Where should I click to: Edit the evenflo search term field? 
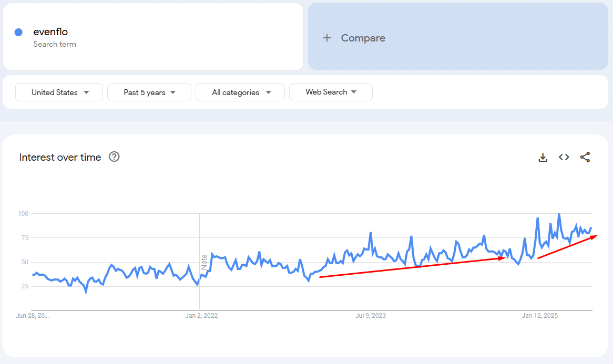pos(154,37)
